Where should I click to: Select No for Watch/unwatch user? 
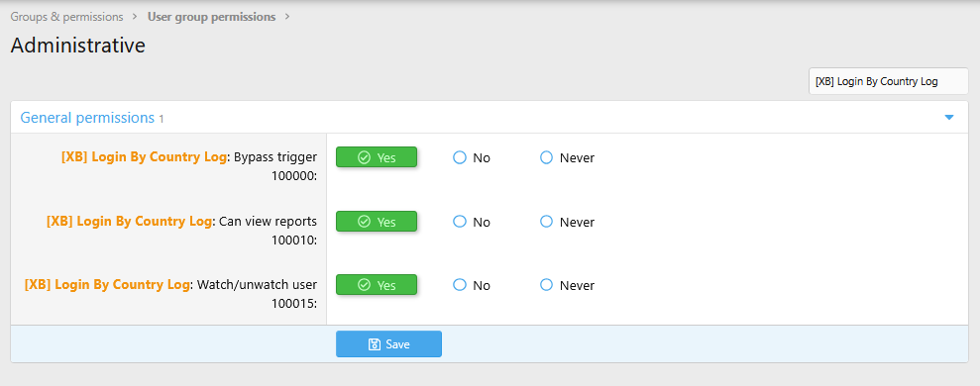(472, 285)
